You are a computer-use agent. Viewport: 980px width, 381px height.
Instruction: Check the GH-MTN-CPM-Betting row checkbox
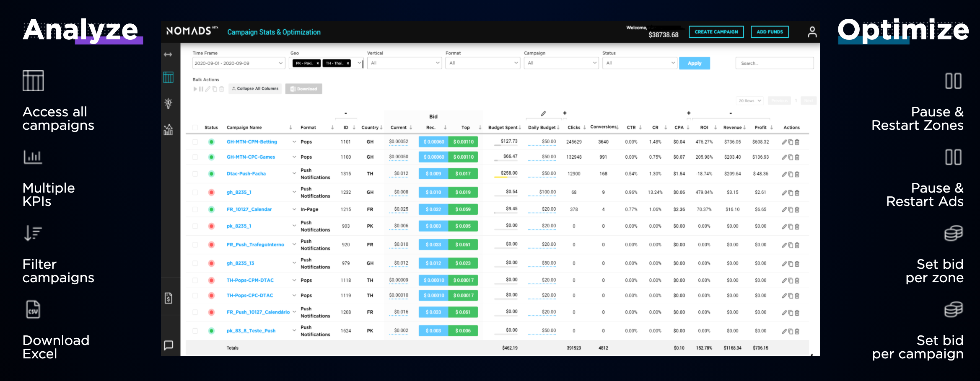click(x=195, y=142)
